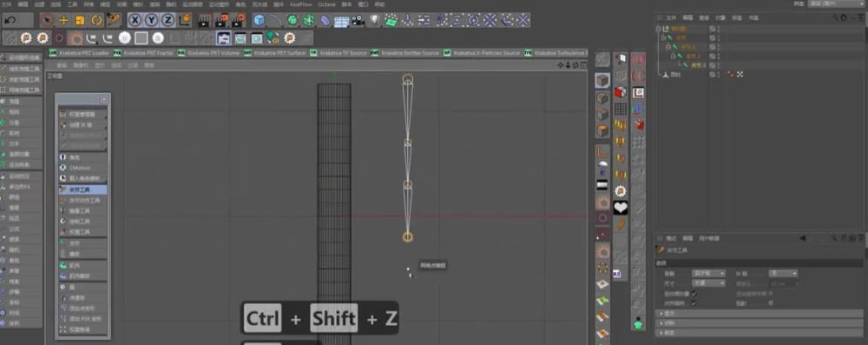Collapse the first 关节 hierarchy
The width and height of the screenshot is (868, 345).
tap(663, 37)
